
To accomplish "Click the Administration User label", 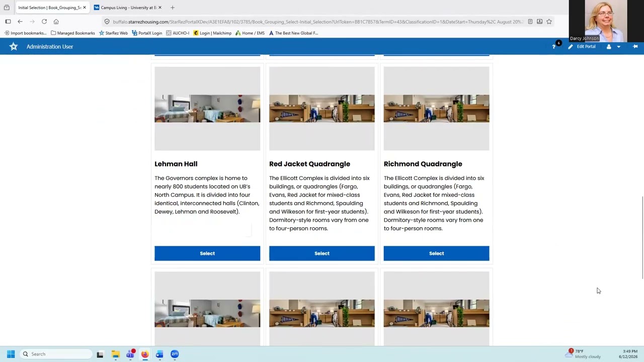I will click(x=50, y=47).
